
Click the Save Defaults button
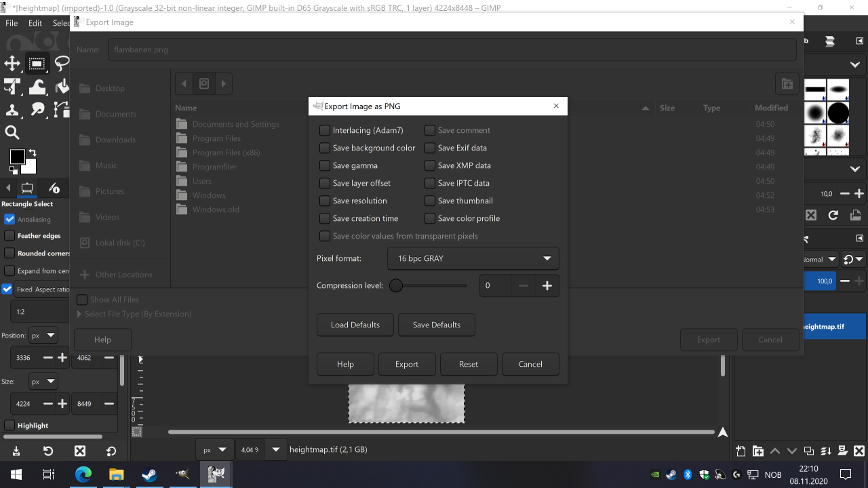pos(436,325)
